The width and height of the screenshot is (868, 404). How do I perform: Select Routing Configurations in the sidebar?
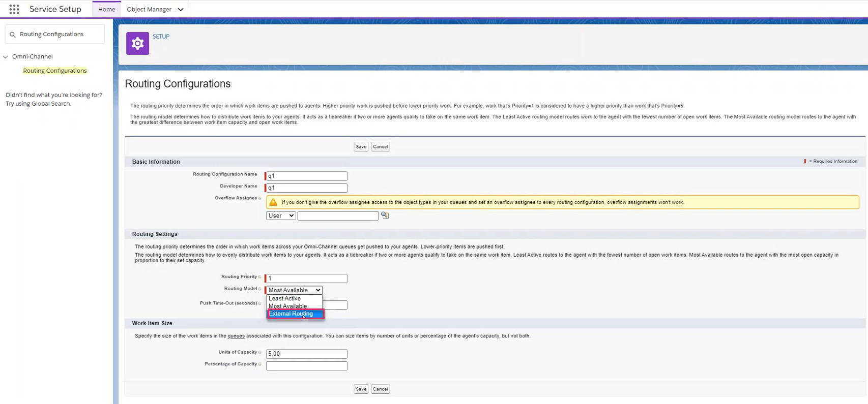click(55, 71)
